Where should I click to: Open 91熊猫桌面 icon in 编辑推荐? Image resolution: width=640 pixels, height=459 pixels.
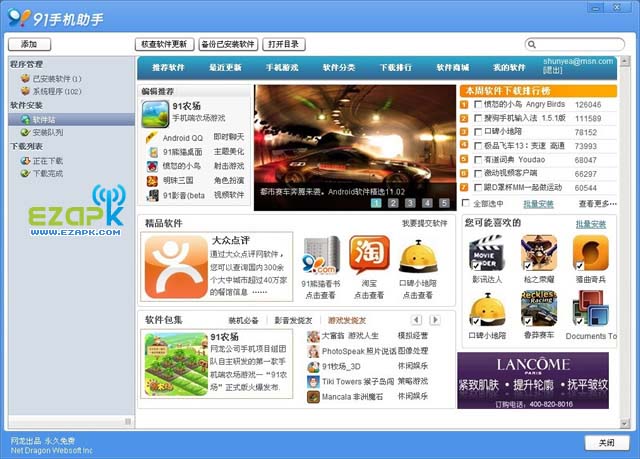coord(153,152)
